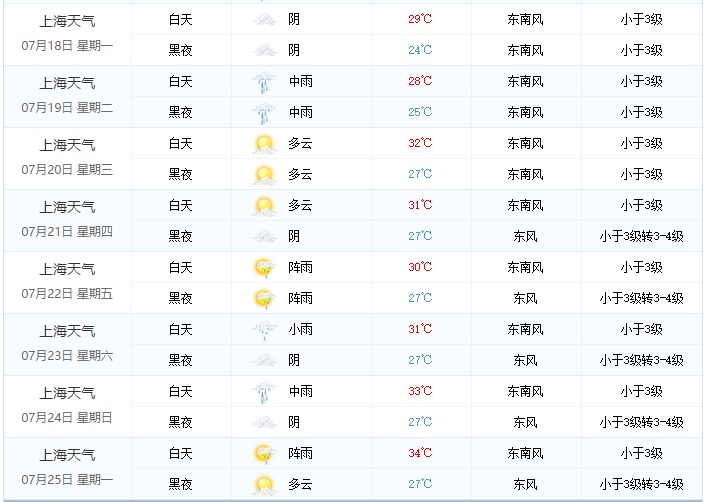Click the 29℃ daytime temperature

pos(420,19)
